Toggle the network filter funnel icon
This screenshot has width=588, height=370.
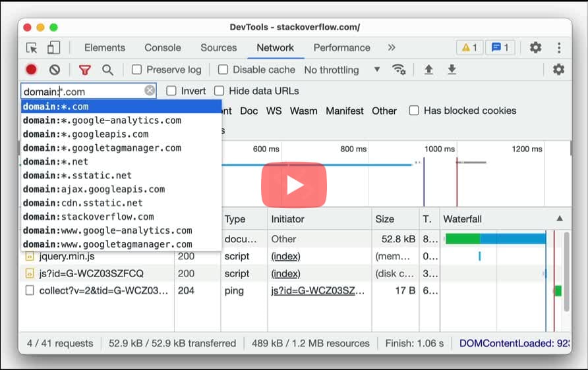pyautogui.click(x=85, y=70)
